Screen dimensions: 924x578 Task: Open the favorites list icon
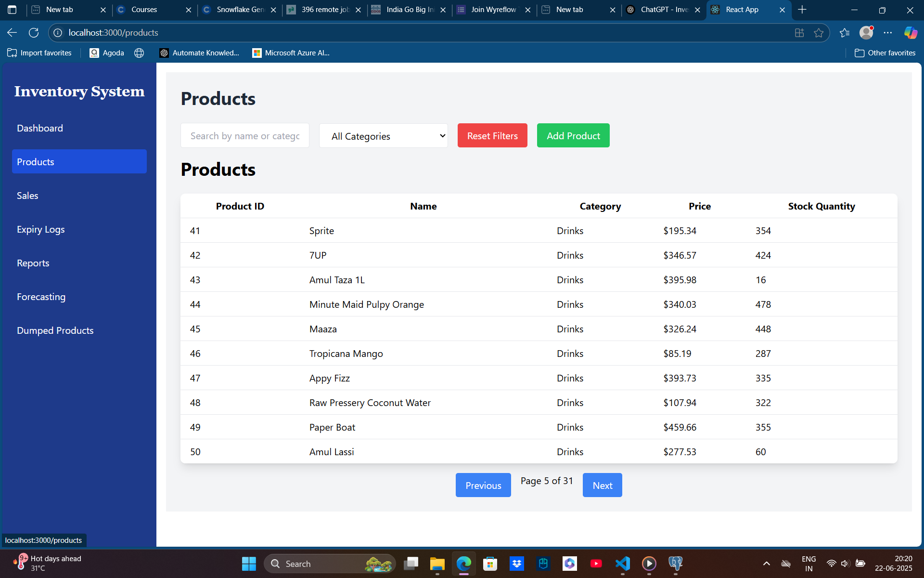(845, 33)
